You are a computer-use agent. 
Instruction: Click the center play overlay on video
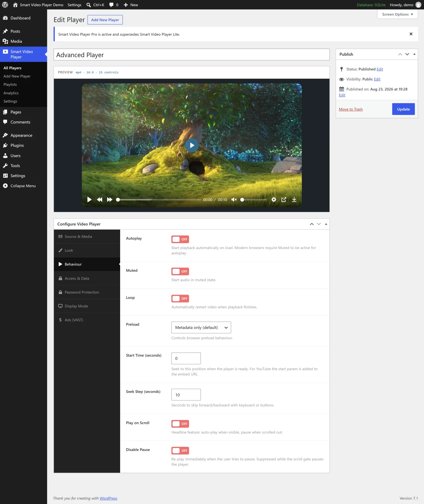click(192, 145)
